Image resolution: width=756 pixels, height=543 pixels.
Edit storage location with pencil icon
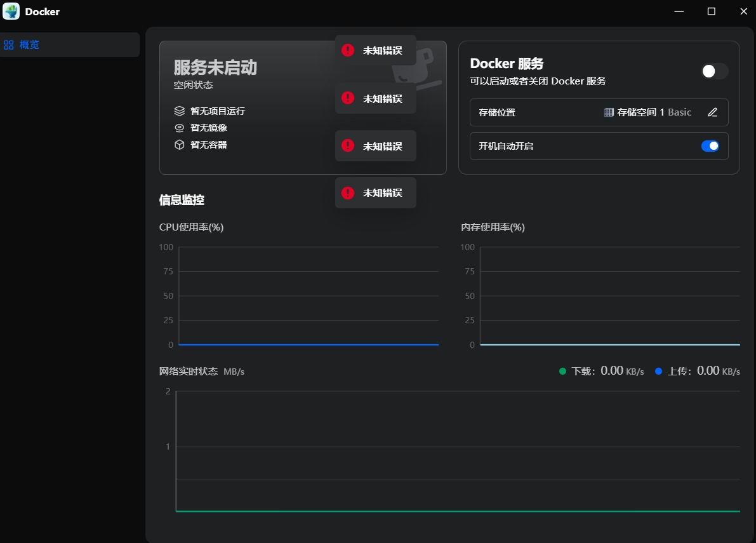[x=713, y=112]
